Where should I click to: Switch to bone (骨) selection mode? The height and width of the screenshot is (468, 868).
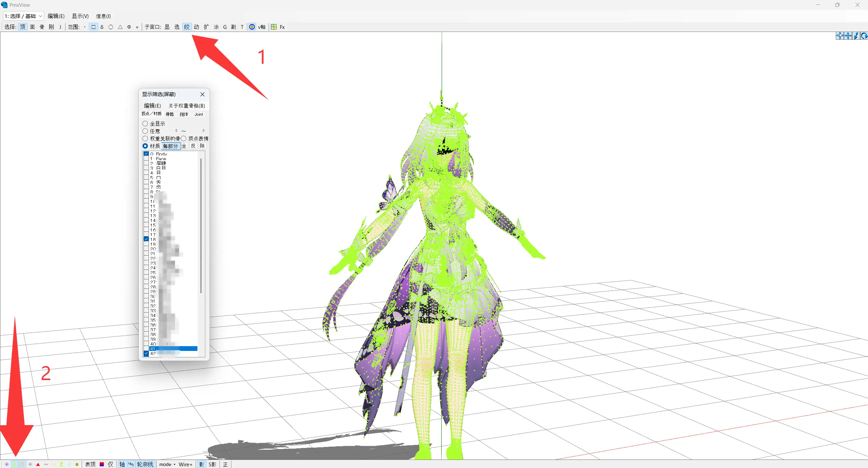click(42, 27)
